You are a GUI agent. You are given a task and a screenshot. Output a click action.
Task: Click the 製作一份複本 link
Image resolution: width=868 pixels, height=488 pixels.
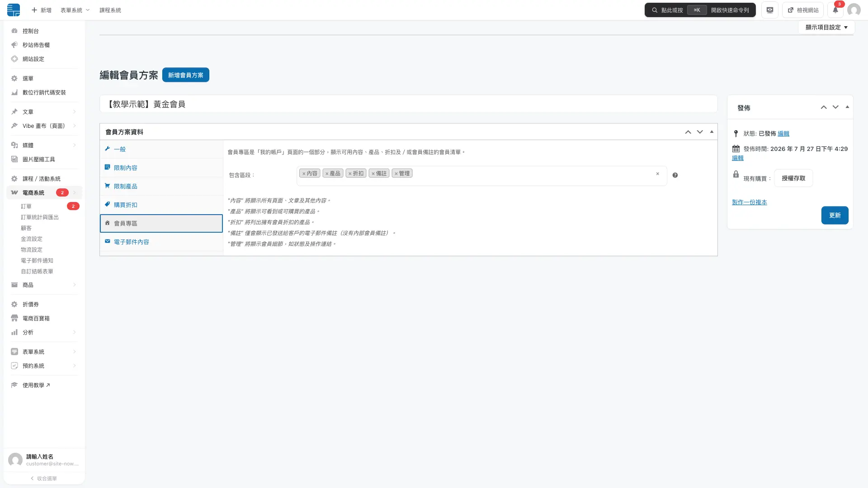750,202
